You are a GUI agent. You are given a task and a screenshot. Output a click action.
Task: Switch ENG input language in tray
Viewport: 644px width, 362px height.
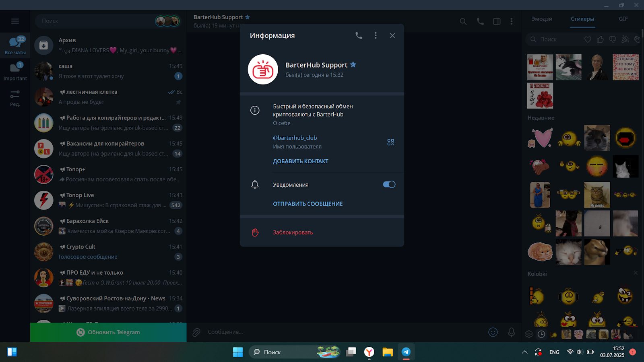click(x=554, y=352)
